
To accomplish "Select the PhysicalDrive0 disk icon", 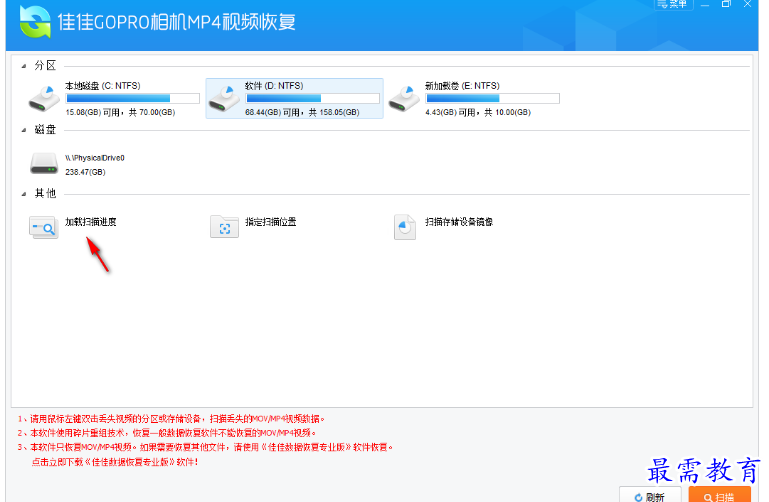I will click(x=44, y=163).
